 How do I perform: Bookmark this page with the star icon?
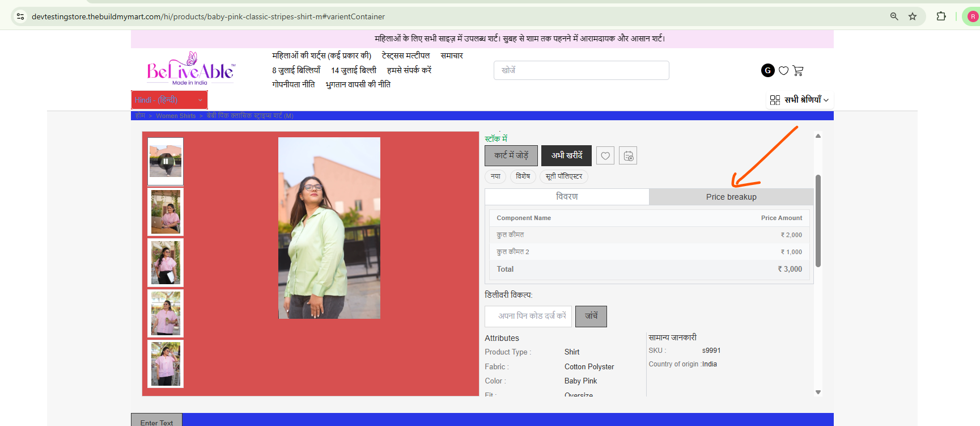913,16
